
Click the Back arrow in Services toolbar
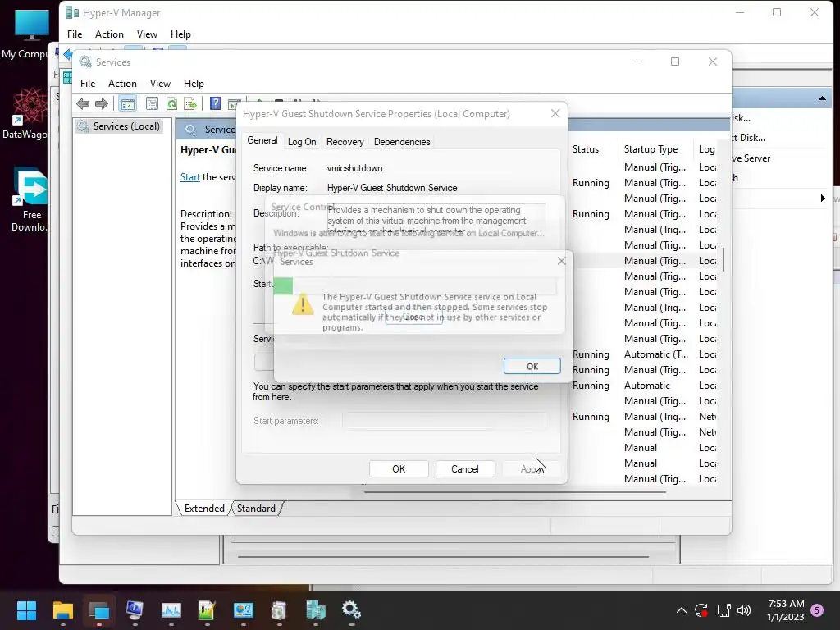(x=83, y=103)
